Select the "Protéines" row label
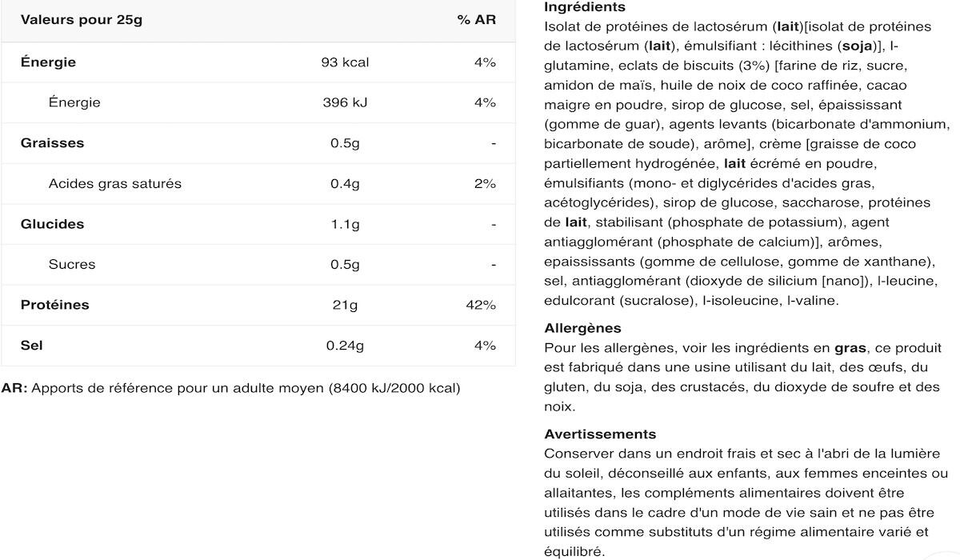960x560 pixels. pos(54,305)
